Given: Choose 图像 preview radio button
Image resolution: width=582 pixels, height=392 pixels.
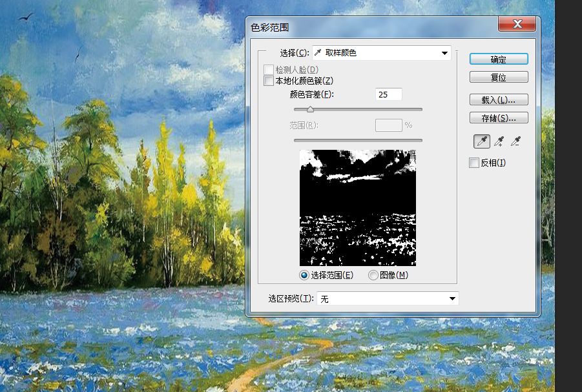Looking at the screenshot, I should pos(373,275).
